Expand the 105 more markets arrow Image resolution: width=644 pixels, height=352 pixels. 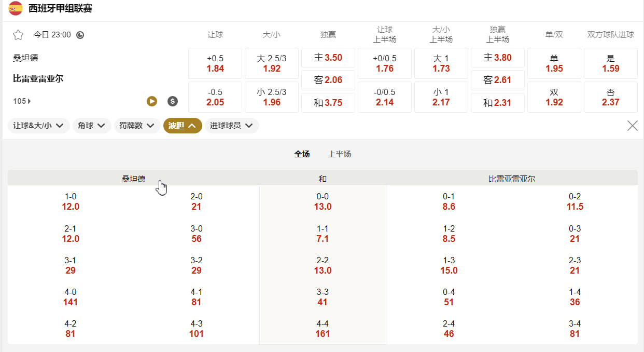[22, 101]
